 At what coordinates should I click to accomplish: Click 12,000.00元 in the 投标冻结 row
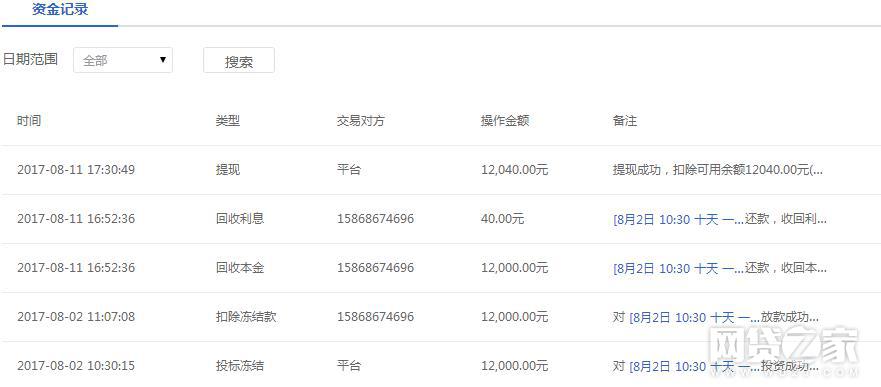(x=515, y=366)
